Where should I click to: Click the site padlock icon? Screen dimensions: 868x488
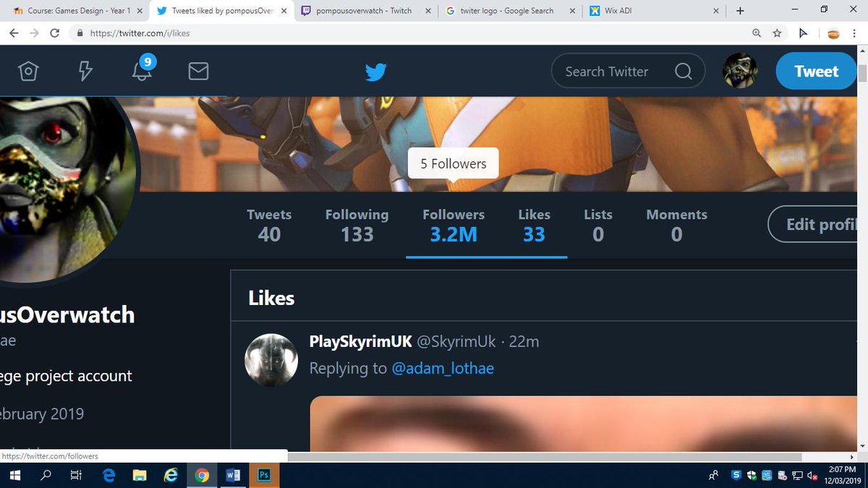(80, 33)
